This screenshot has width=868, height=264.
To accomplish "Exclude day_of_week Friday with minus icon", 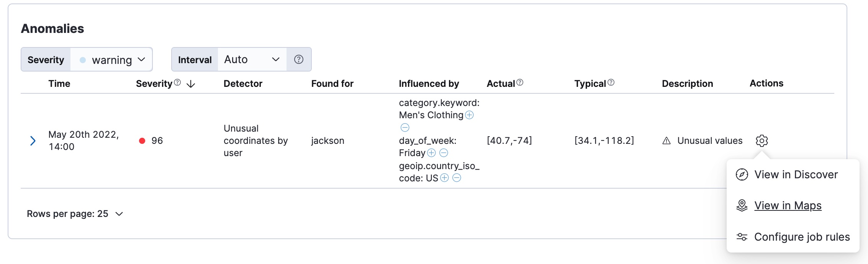I will coord(444,153).
